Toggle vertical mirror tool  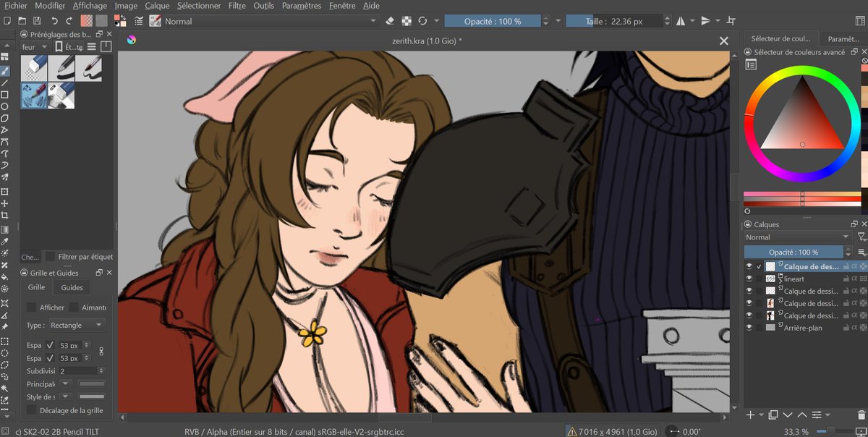pyautogui.click(x=706, y=22)
